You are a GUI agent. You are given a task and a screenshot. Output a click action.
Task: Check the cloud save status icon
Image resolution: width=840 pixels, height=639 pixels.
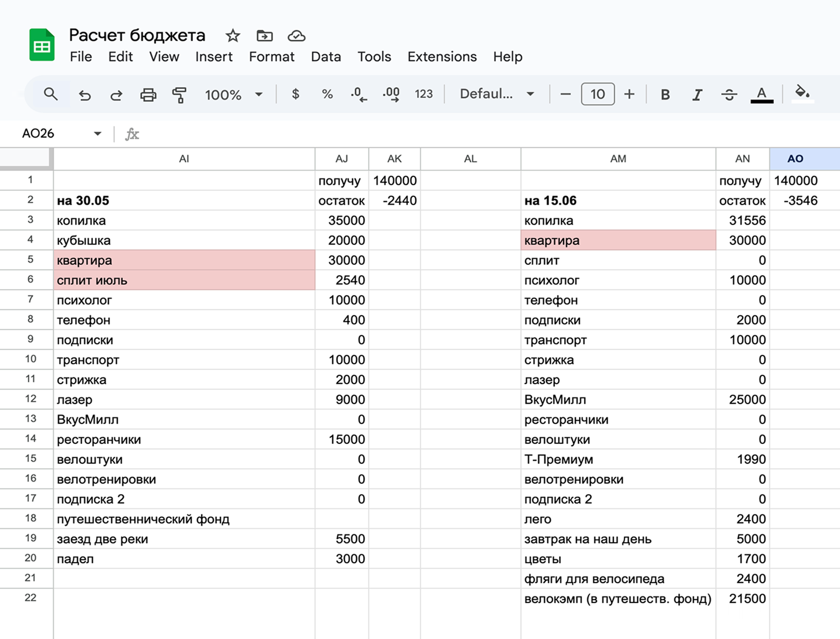[x=297, y=36]
